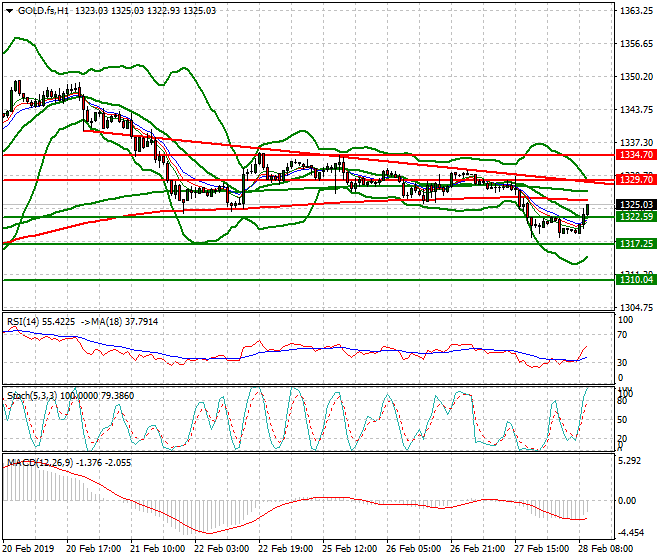Viewport: 660px width, 560px height.
Task: Click the 1343.75 price scale value
Action: point(636,109)
